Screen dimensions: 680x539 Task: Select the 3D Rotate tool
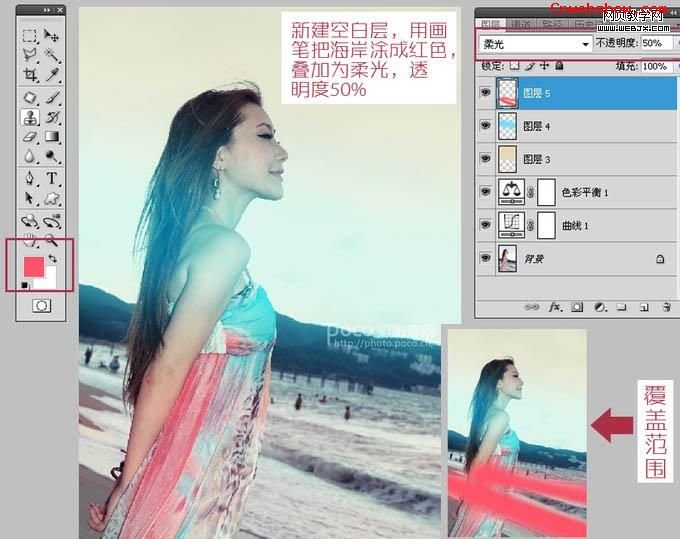(29, 221)
